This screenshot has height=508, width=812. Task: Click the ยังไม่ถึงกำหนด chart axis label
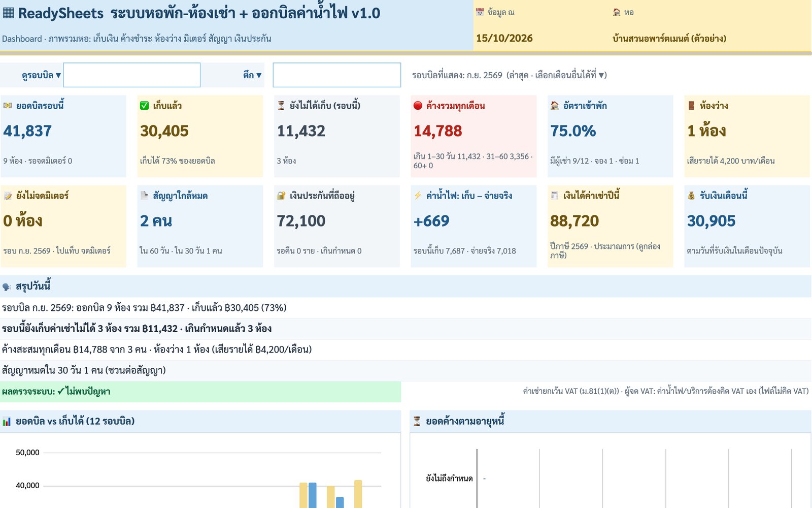click(x=450, y=479)
